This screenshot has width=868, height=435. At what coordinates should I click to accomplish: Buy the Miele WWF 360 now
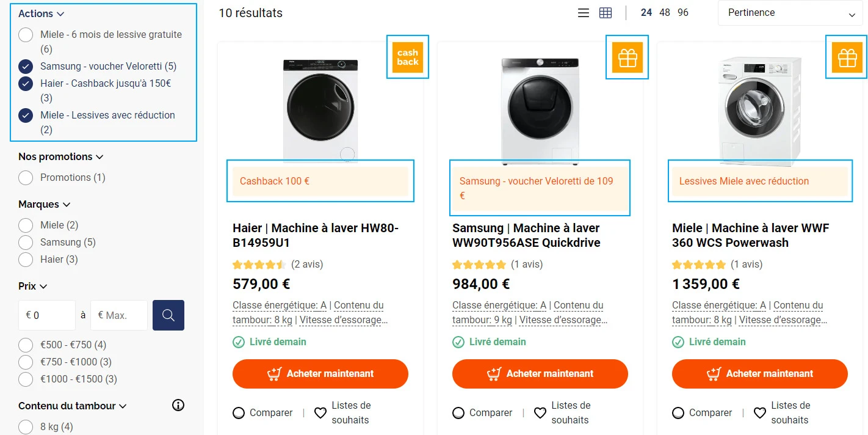click(760, 374)
